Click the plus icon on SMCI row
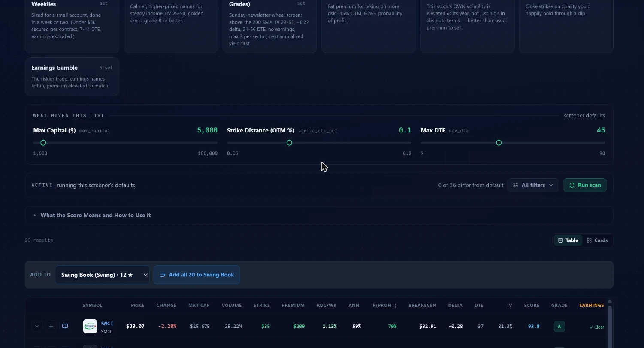 (x=51, y=326)
